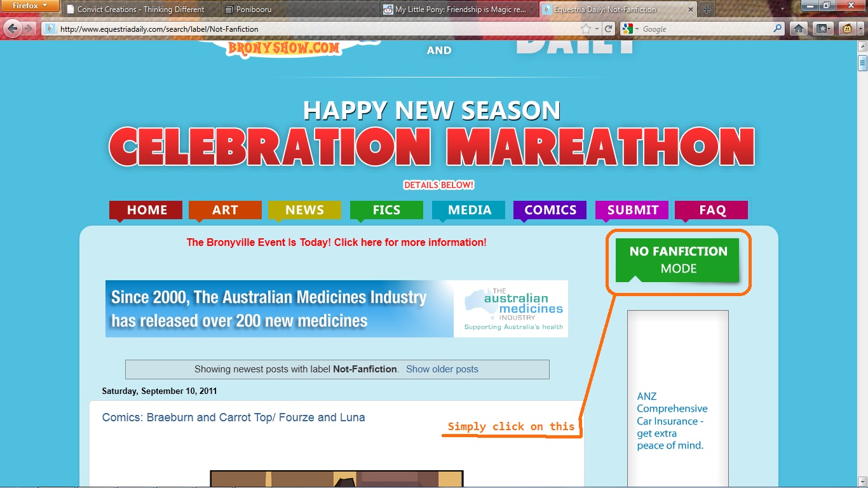Close the Convict Creations tab
The height and width of the screenshot is (488, 868).
tap(212, 10)
